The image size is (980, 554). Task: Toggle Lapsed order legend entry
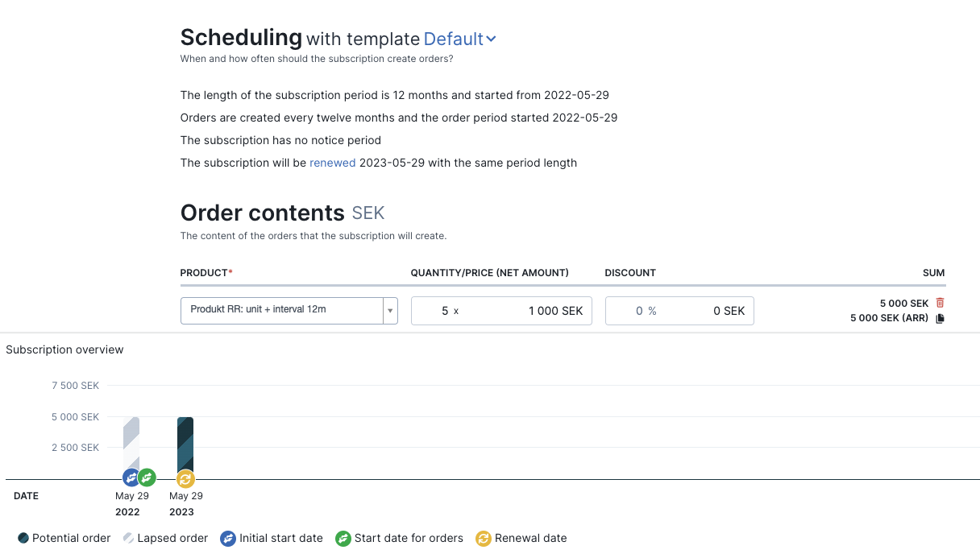tap(165, 538)
